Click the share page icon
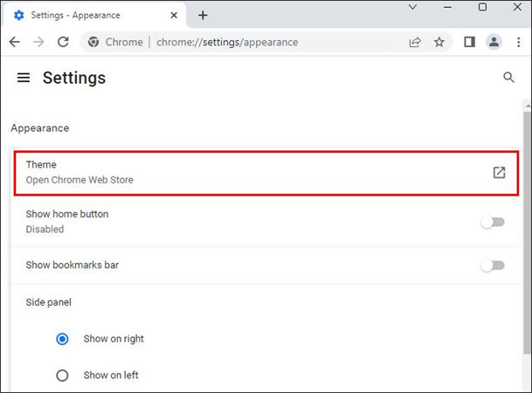This screenshot has height=393, width=532. [x=415, y=42]
